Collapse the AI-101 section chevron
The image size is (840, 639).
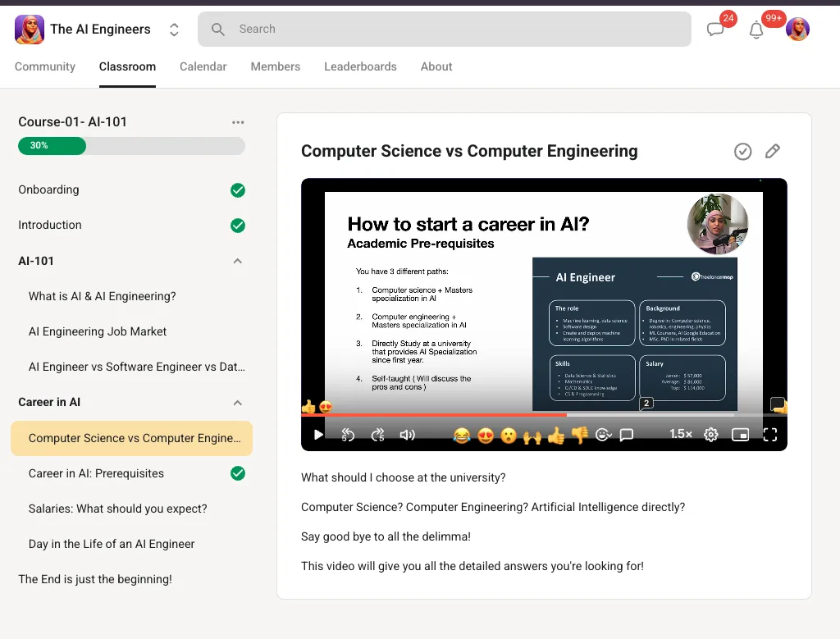click(x=238, y=261)
